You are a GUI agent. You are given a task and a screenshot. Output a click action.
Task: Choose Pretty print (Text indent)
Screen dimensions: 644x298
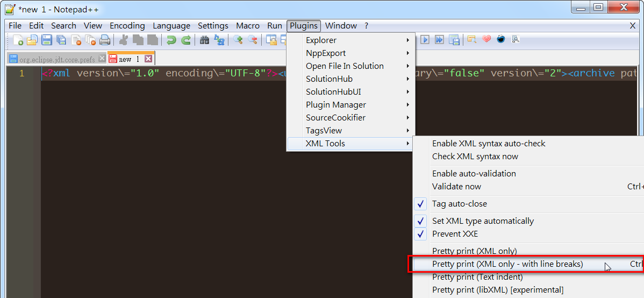click(528, 277)
